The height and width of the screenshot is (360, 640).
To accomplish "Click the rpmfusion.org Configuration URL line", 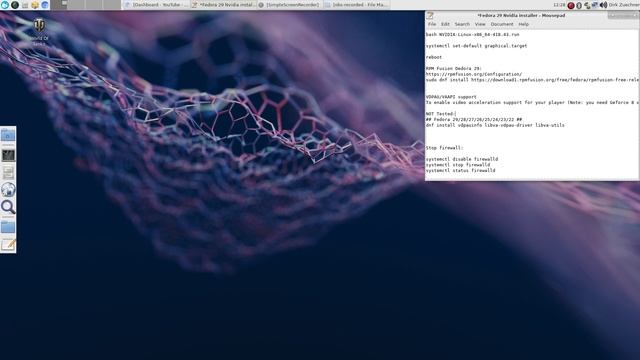I will [474, 74].
